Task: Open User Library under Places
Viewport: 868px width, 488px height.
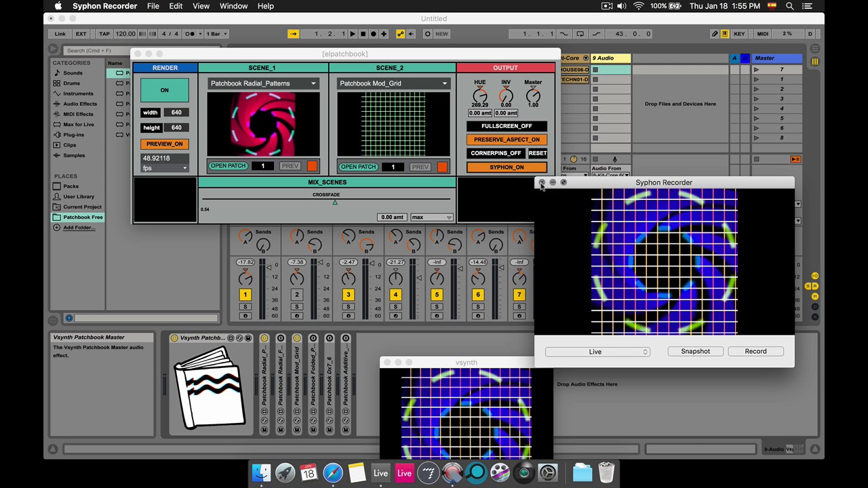Action: pyautogui.click(x=79, y=197)
